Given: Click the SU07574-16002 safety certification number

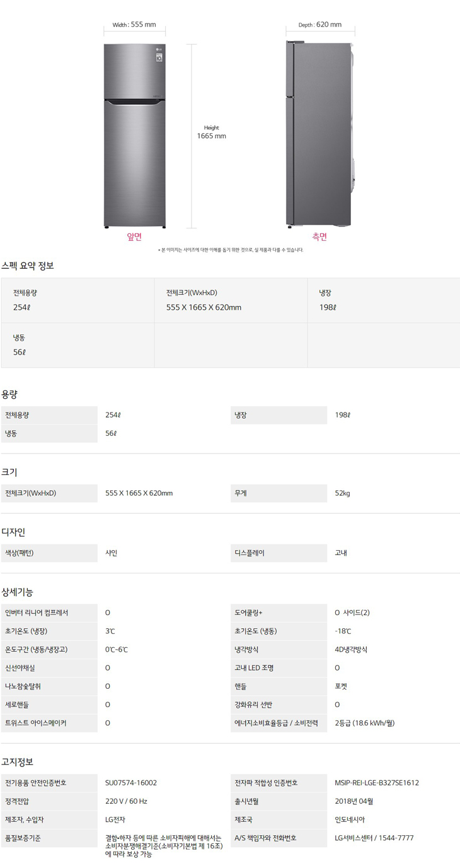Looking at the screenshot, I should [131, 783].
